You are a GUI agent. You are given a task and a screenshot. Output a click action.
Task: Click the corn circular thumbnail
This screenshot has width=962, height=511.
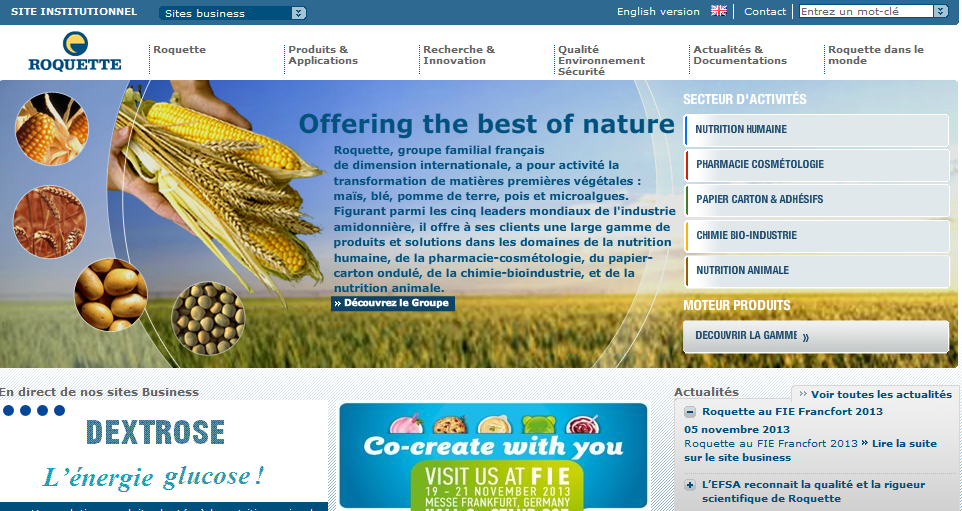click(x=52, y=129)
